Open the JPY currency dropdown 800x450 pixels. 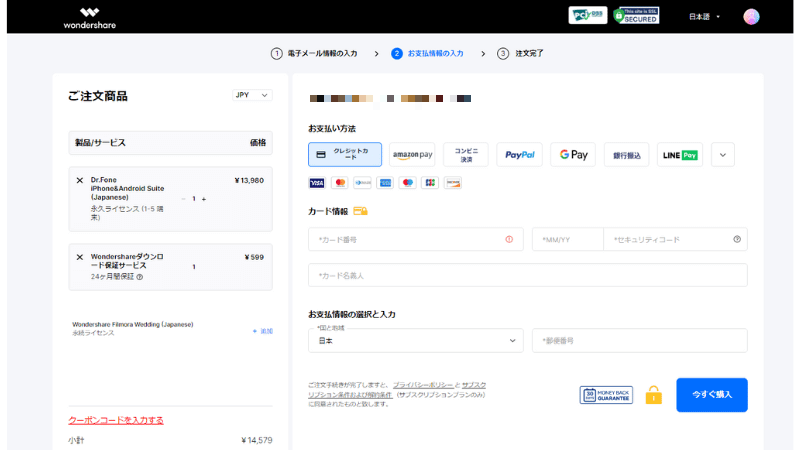tap(252, 95)
